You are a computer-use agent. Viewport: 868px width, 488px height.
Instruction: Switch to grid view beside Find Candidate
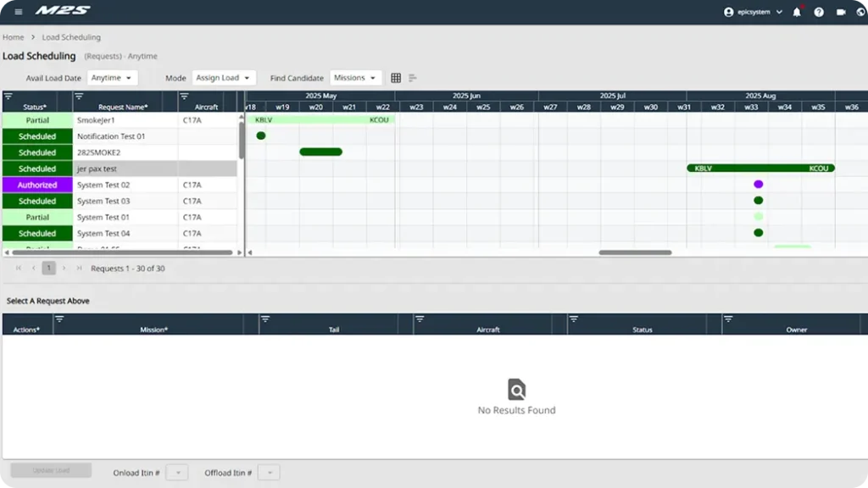(x=396, y=77)
